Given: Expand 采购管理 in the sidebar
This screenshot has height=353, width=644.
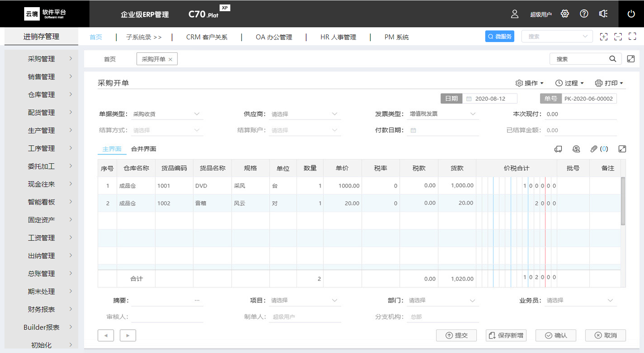Looking at the screenshot, I should coord(42,59).
